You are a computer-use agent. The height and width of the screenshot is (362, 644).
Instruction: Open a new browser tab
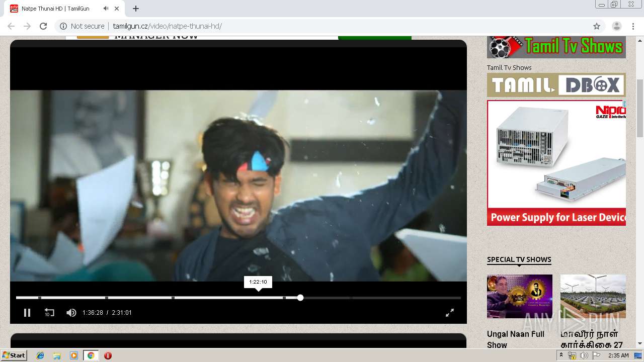tap(136, 9)
